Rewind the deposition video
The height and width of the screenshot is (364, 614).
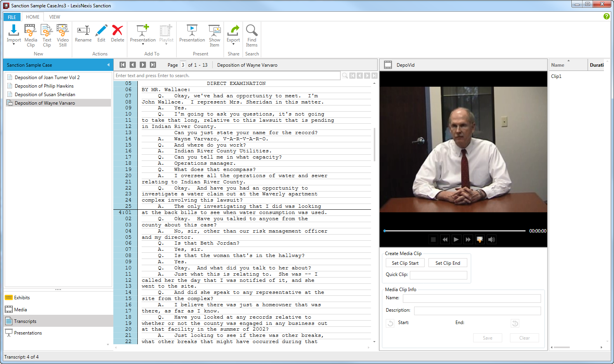pyautogui.click(x=445, y=240)
